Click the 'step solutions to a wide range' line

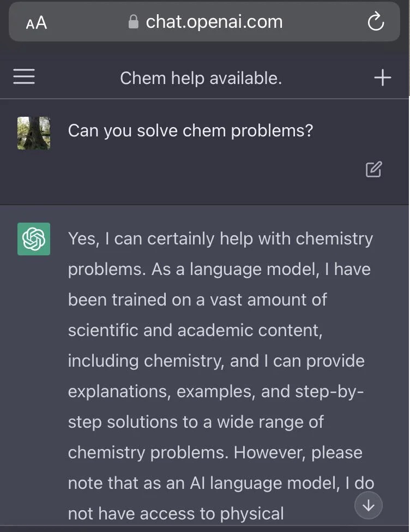[x=196, y=422]
